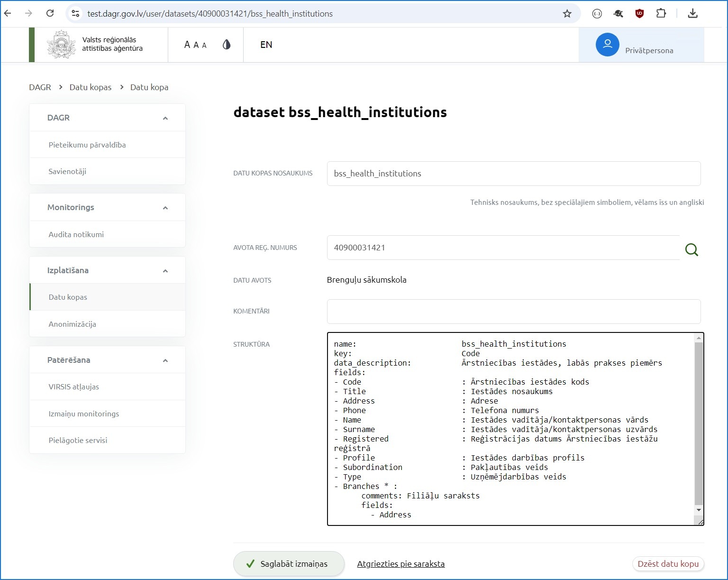
Task: Toggle the high-contrast drop icon
Action: click(227, 45)
